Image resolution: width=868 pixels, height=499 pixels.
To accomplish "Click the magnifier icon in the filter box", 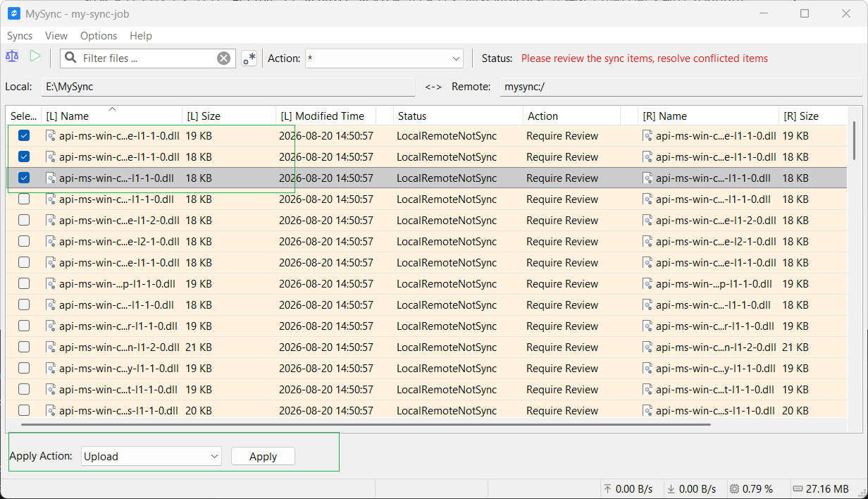I will coord(71,58).
